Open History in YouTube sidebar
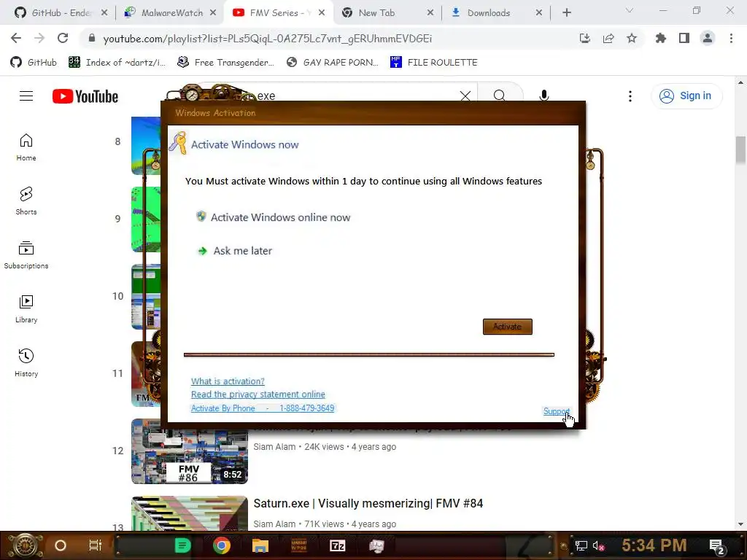This screenshot has width=747, height=560. click(x=26, y=363)
